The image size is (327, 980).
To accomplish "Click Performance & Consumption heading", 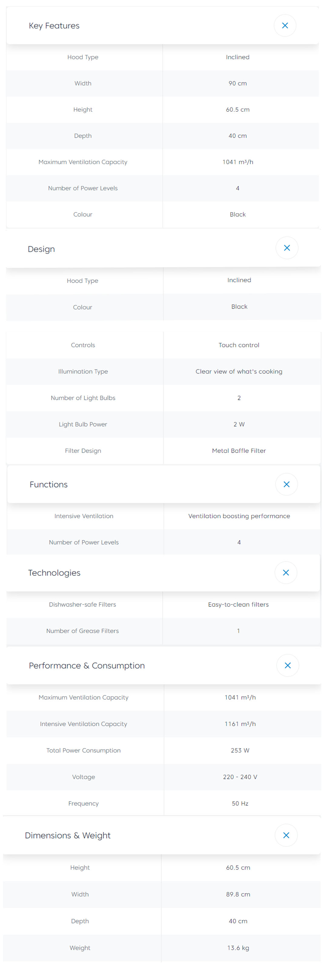I will tap(87, 666).
